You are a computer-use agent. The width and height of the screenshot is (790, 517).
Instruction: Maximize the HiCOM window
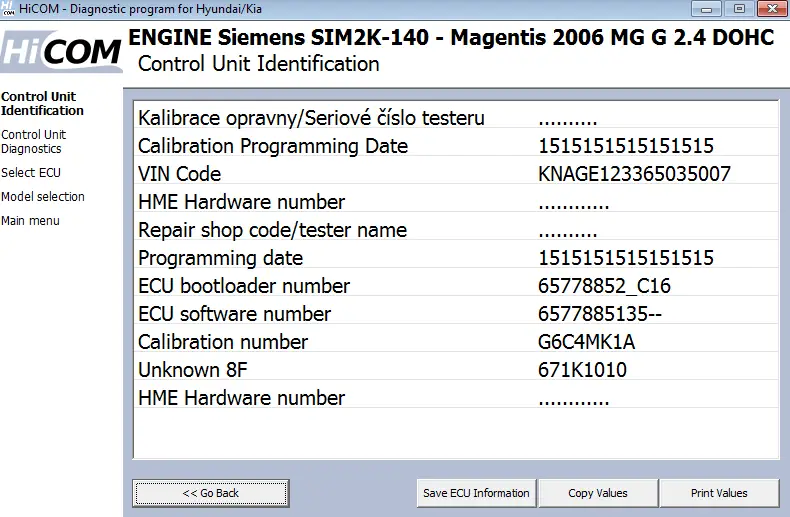(739, 9)
